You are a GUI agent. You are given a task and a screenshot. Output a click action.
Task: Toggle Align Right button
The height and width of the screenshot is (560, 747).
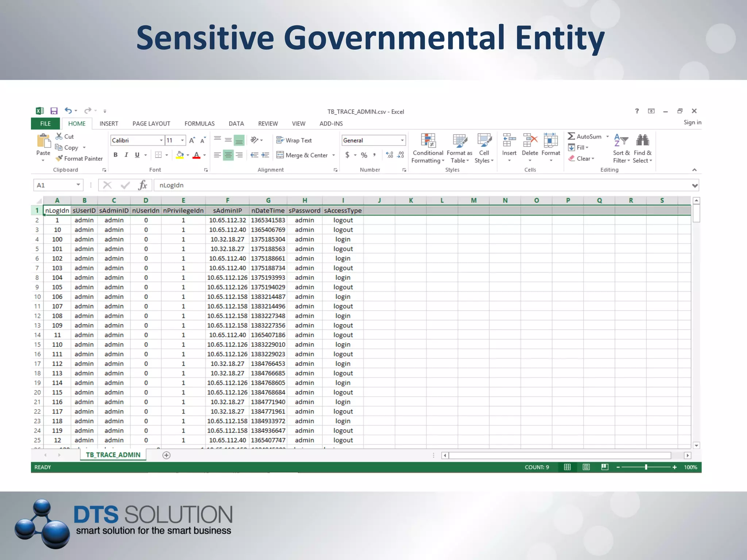[239, 155]
